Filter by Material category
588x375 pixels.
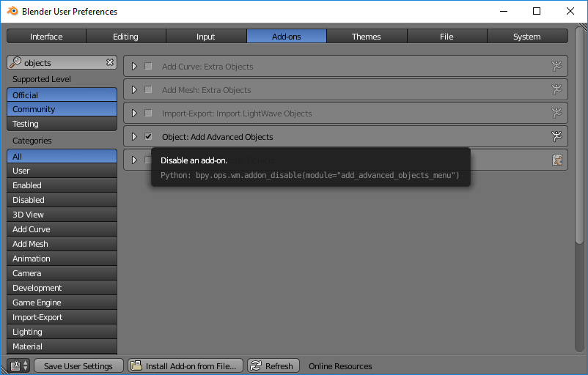[x=62, y=346]
